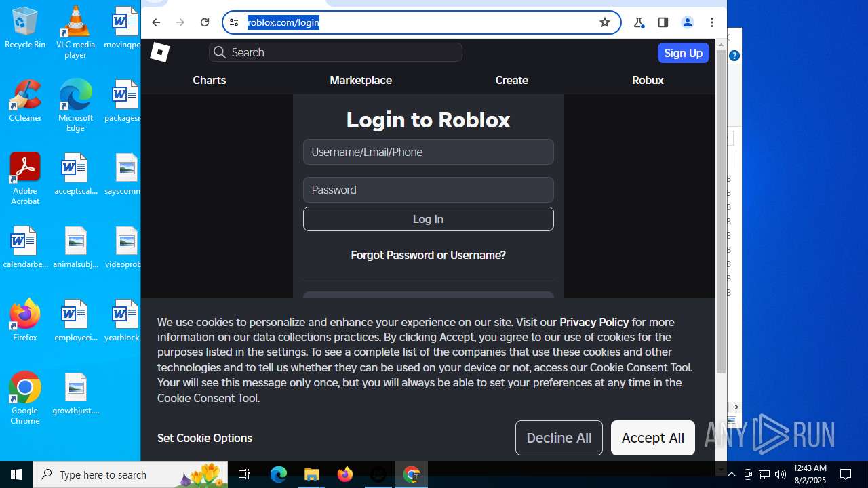Select Microsoft Edge desktop shortcut
Viewport: 868px width, 488px height.
click(75, 106)
